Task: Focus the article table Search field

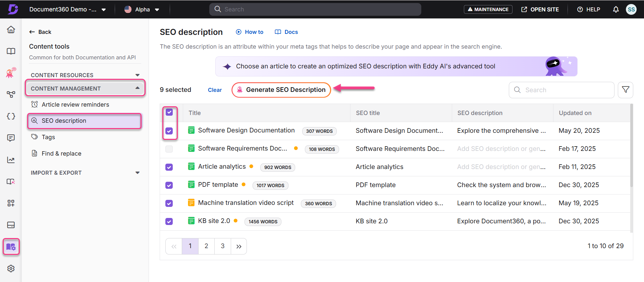Action: click(x=561, y=90)
